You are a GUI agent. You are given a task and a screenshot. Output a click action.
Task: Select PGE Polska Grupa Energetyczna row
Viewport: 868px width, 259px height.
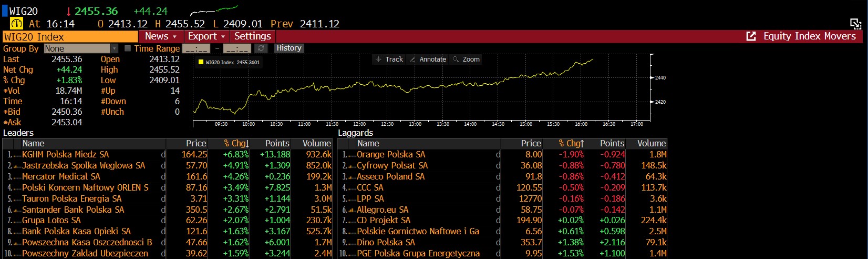click(x=502, y=253)
